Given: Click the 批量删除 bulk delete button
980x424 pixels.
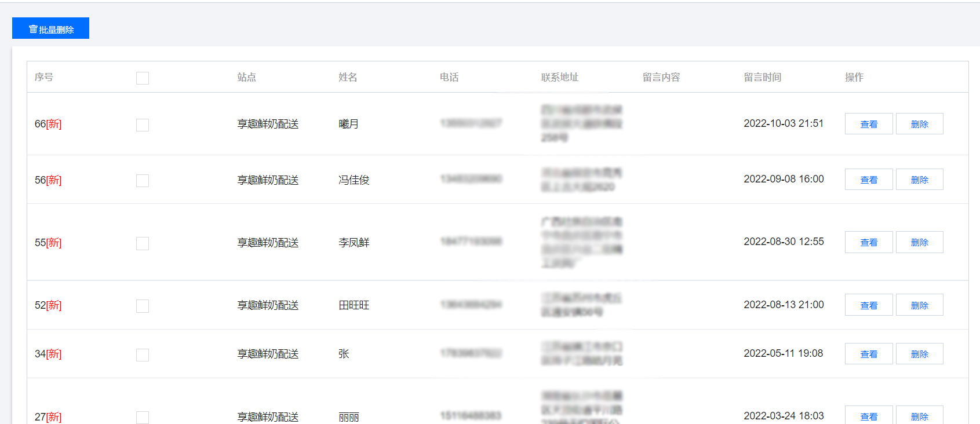Looking at the screenshot, I should coord(51,28).
